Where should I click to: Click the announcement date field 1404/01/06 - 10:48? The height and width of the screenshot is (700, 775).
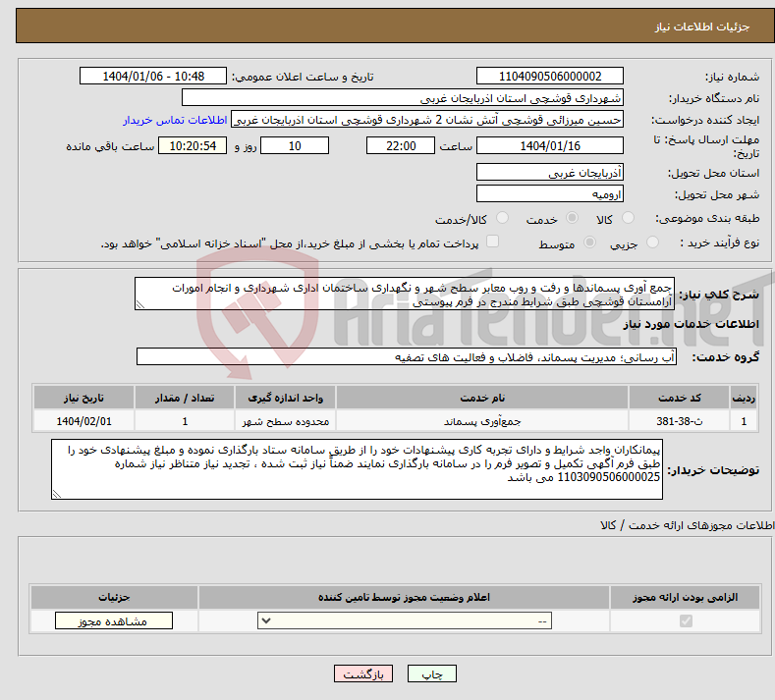153,76
